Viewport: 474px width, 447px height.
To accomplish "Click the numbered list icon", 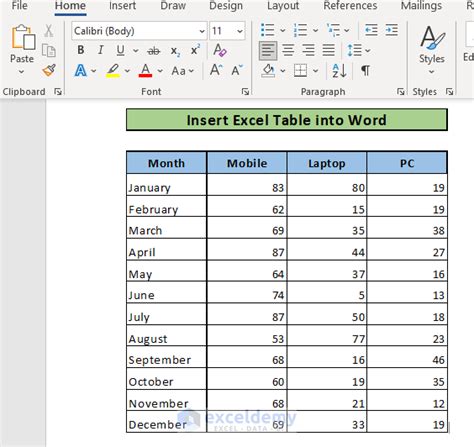I will point(300,30).
